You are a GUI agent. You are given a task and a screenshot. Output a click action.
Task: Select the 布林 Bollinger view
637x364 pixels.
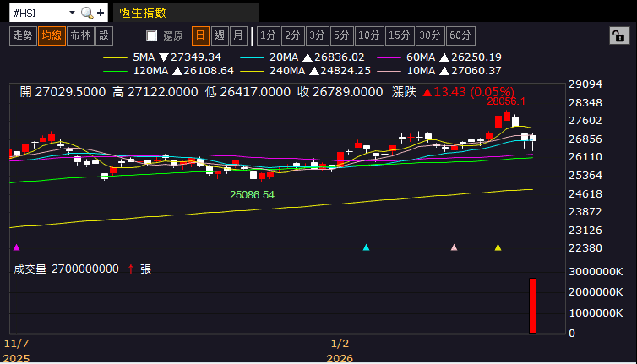click(80, 35)
